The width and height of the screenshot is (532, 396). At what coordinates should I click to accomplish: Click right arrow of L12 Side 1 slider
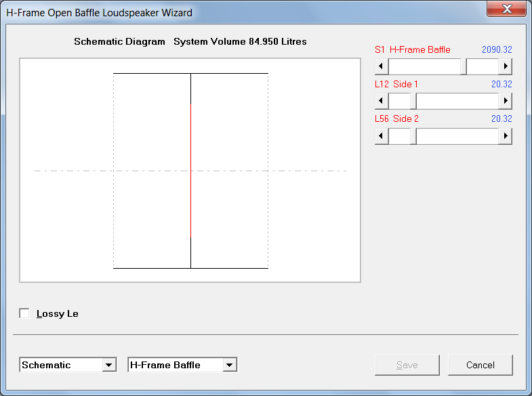pos(505,101)
